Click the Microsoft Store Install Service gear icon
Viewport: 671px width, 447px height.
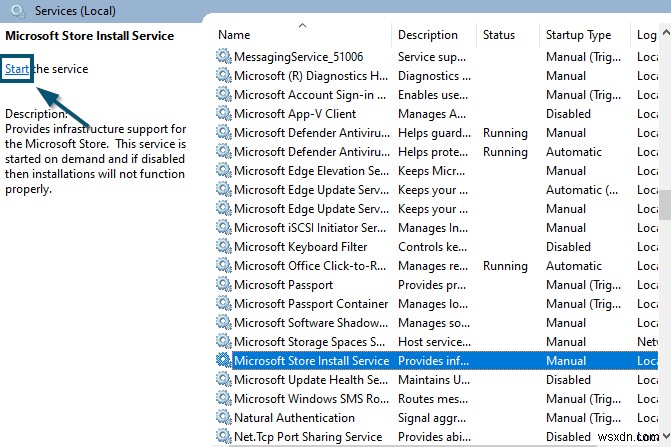point(224,360)
